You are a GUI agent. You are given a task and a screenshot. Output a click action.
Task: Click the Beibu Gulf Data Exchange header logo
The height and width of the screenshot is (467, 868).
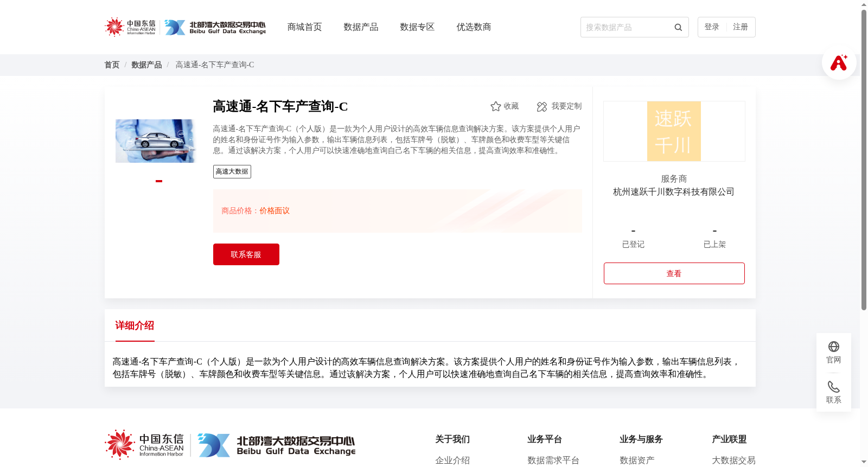click(x=215, y=27)
